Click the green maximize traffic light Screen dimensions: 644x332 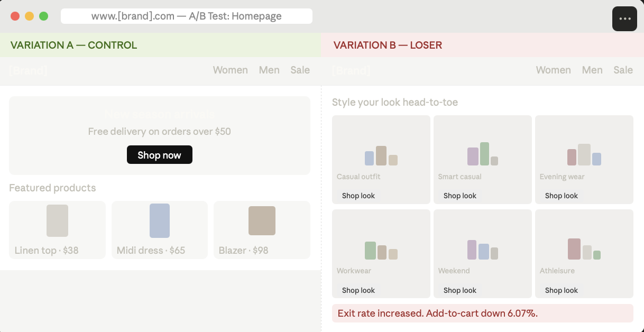pyautogui.click(x=44, y=16)
